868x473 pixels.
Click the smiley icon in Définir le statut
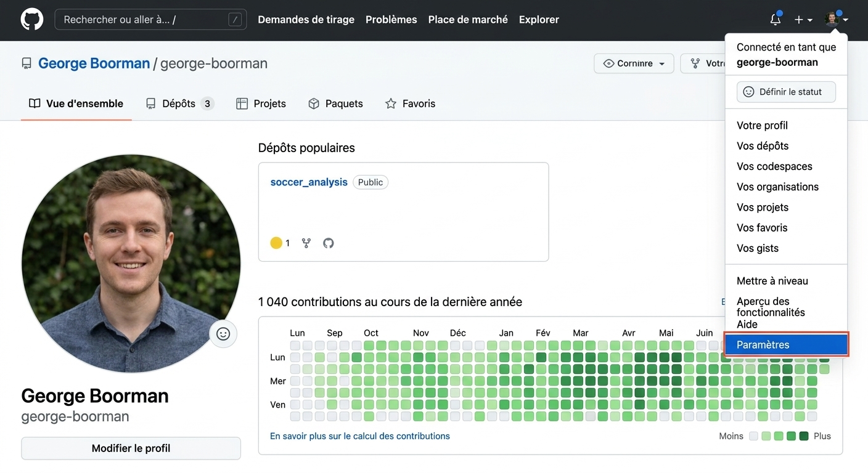pyautogui.click(x=748, y=92)
